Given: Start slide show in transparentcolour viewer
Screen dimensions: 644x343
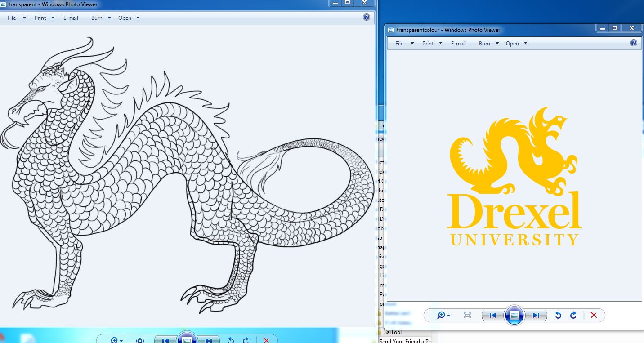Looking at the screenshot, I should point(514,315).
